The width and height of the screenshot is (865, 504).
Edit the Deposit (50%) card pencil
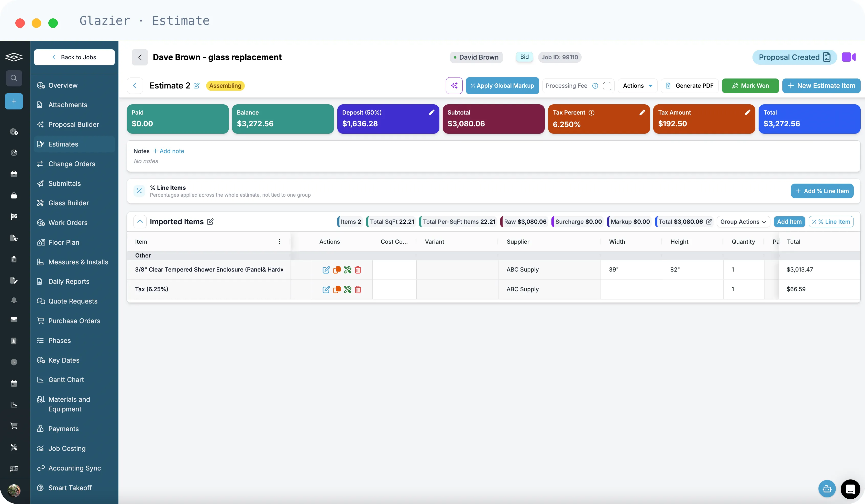point(431,113)
